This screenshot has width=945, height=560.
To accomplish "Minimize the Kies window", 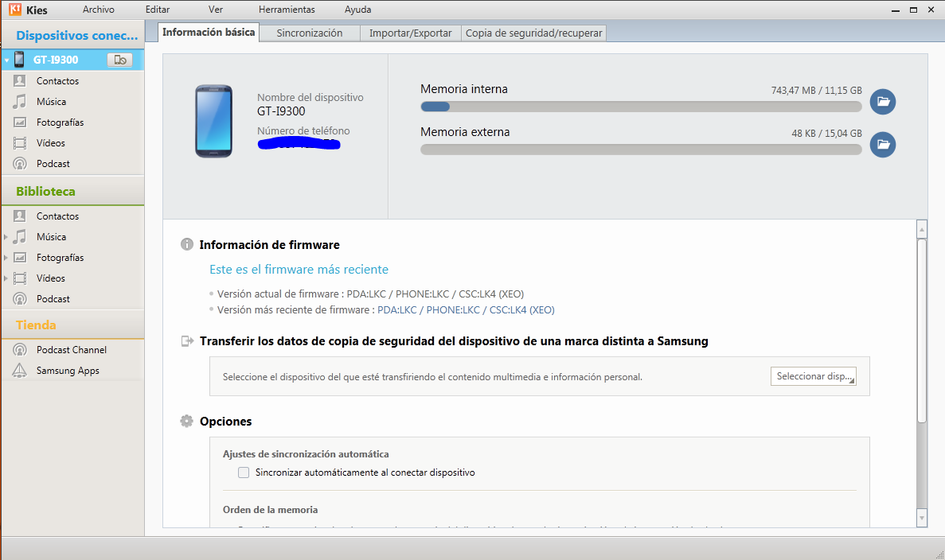I will point(896,10).
